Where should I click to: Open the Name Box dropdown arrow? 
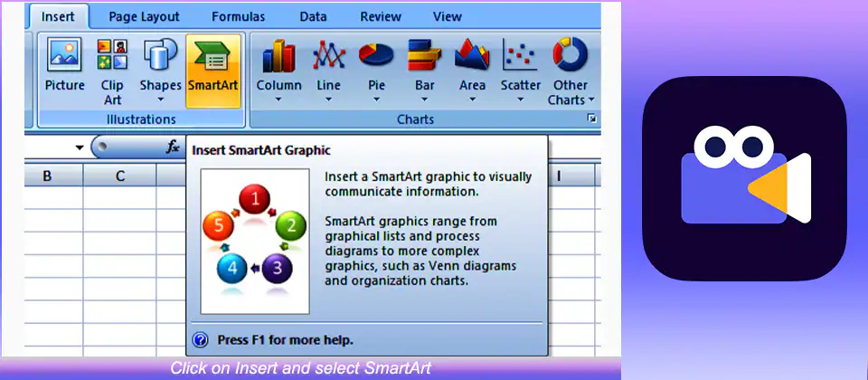click(80, 147)
